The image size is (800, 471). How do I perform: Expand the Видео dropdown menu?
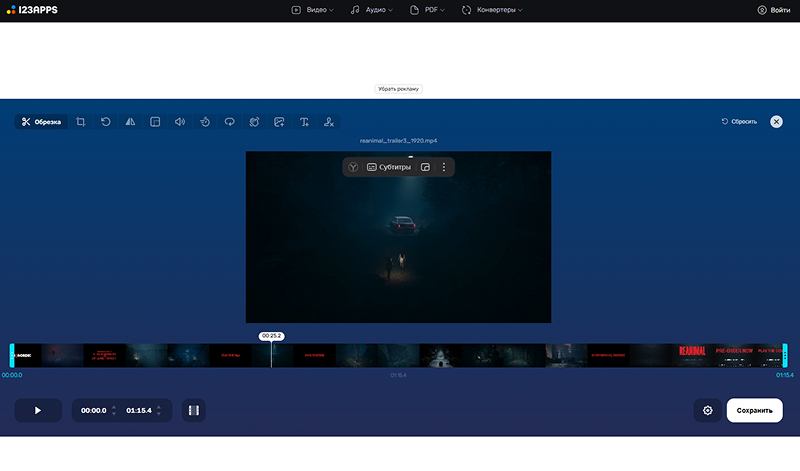[312, 10]
